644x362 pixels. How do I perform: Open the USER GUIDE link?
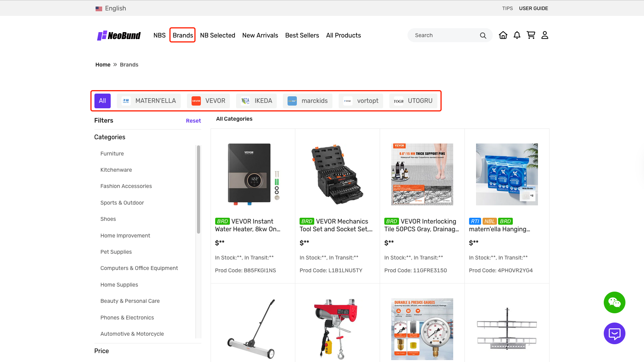(x=533, y=9)
